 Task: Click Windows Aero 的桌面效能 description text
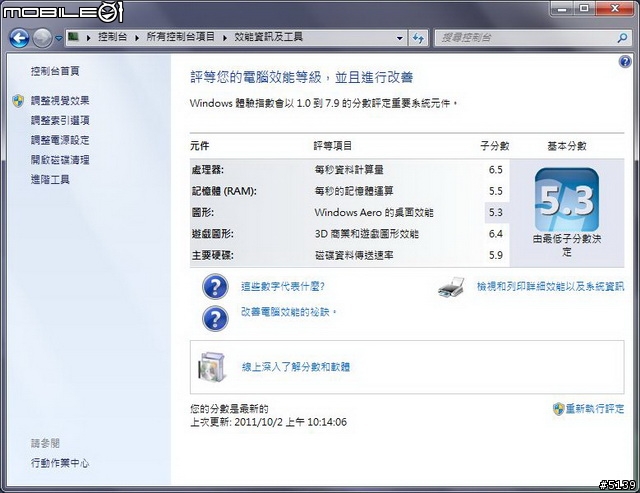(374, 212)
